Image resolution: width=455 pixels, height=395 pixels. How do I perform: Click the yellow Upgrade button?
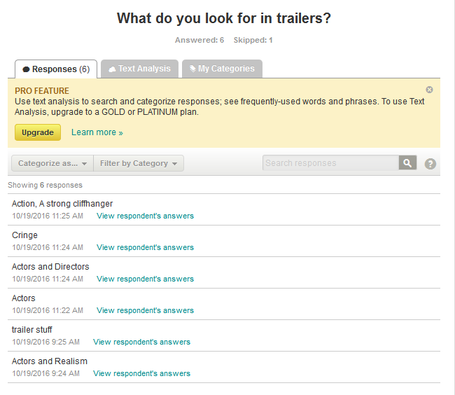click(x=38, y=132)
